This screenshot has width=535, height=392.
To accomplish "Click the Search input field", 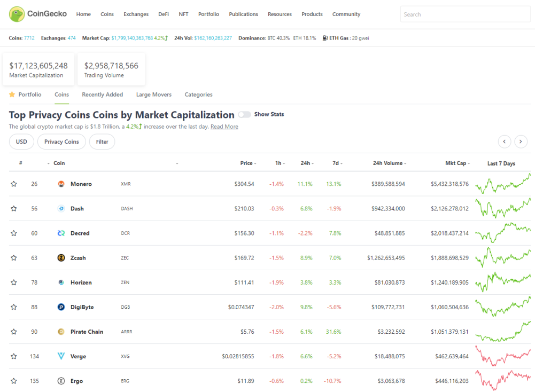I will point(465,14).
